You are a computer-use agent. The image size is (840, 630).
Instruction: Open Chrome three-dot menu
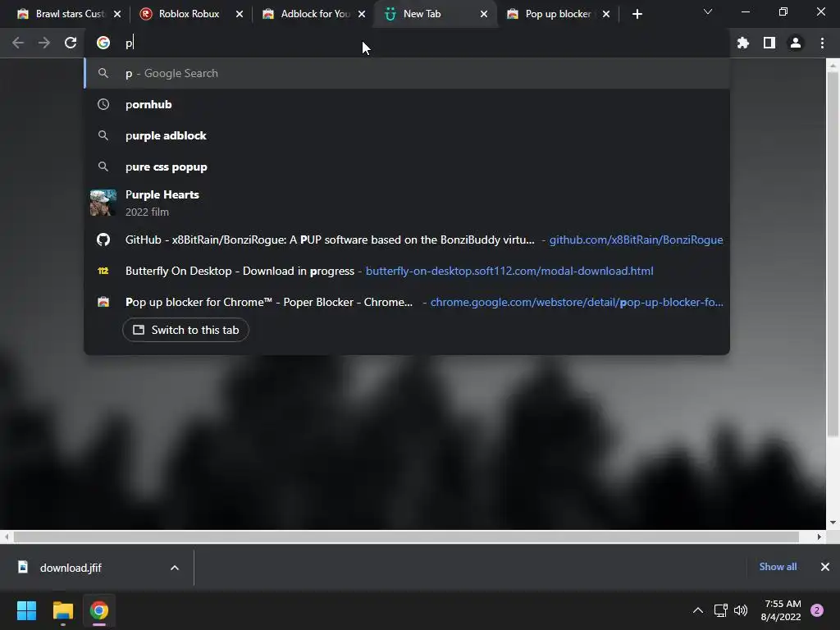point(822,43)
